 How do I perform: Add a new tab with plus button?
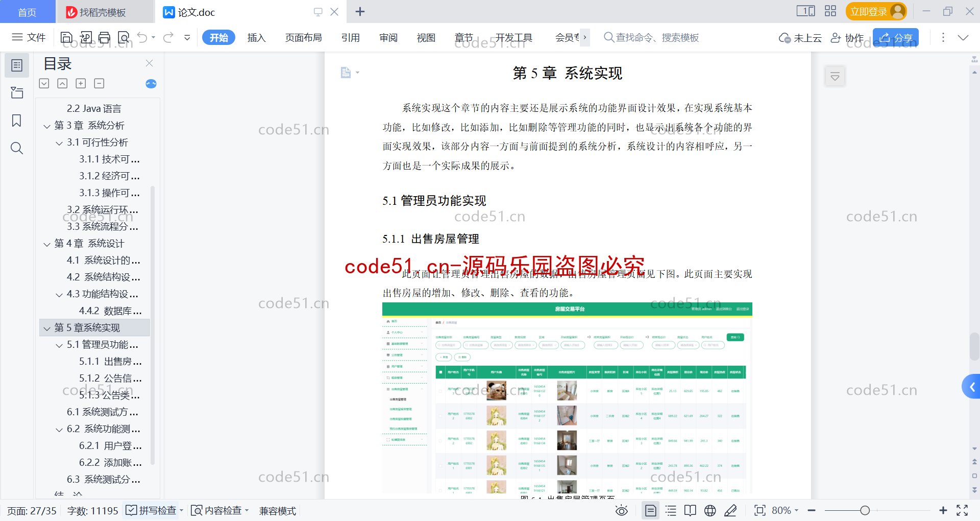pos(360,11)
